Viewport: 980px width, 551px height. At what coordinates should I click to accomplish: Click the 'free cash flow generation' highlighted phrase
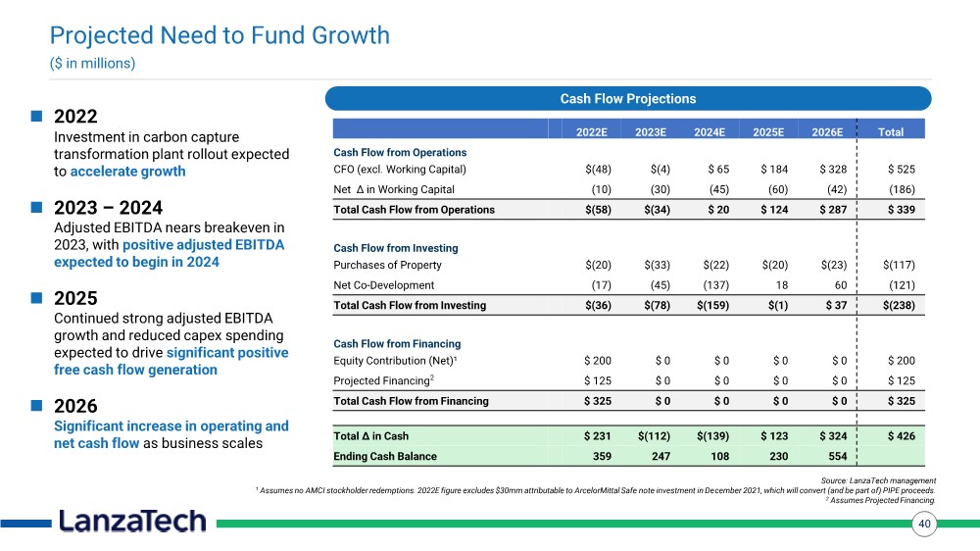[x=135, y=370]
